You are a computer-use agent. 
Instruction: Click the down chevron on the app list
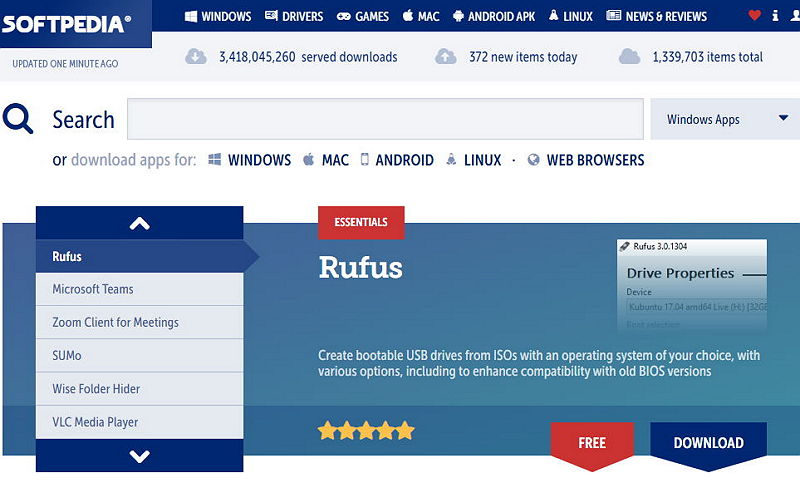point(139,456)
